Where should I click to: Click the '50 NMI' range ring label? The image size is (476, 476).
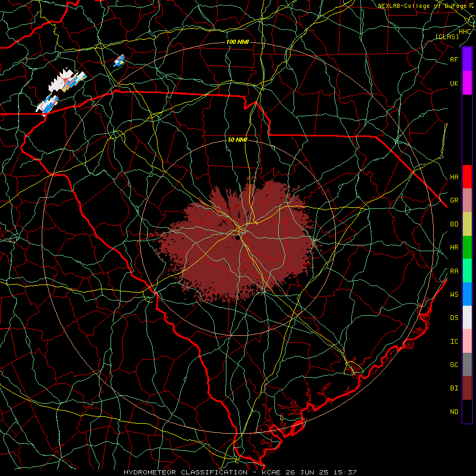click(x=237, y=140)
